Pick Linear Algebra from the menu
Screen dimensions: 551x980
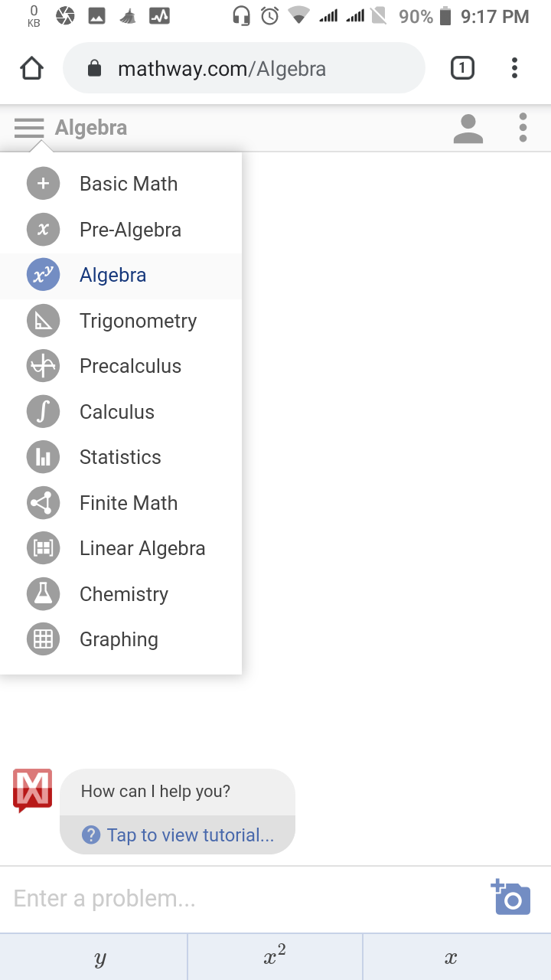pyautogui.click(x=142, y=548)
